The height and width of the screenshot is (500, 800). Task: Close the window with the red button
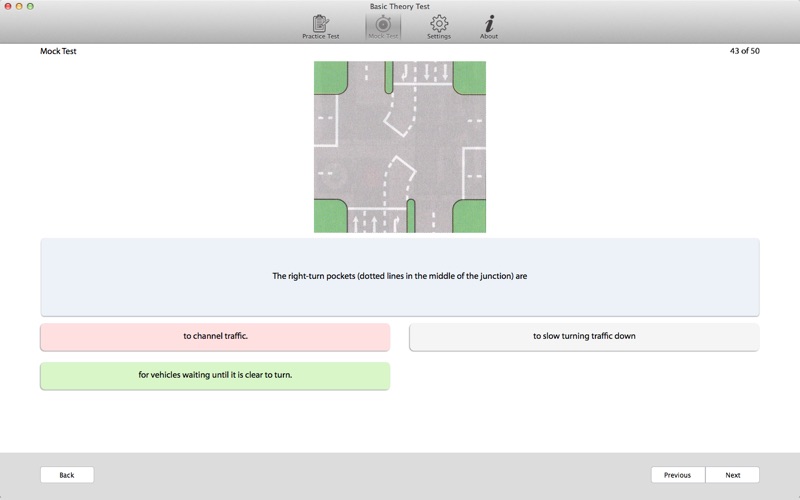8,6
